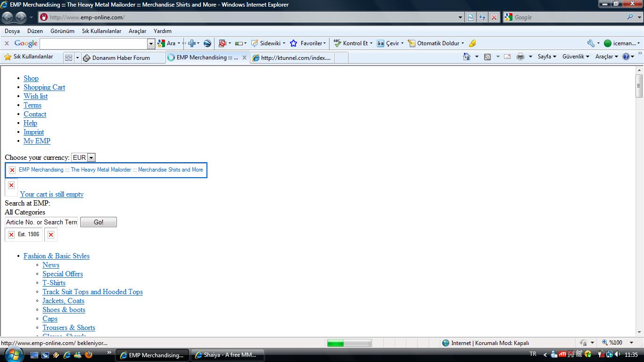Viewport: 644px width, 362px height.
Task: Click the Read Mail envelope icon
Action: (x=507, y=57)
